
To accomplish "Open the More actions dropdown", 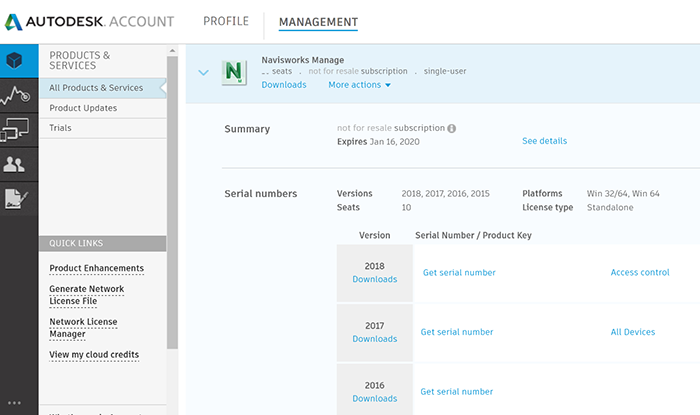I will (359, 85).
